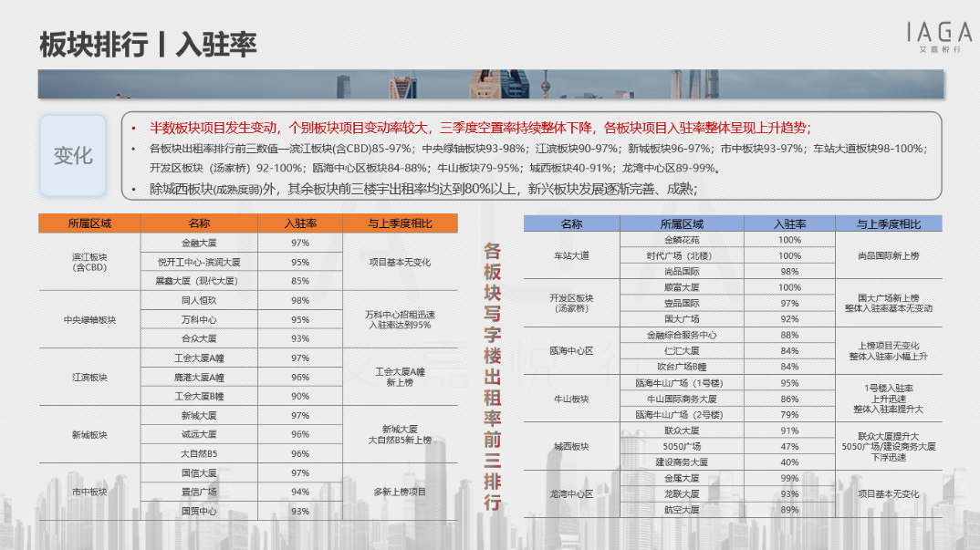Click the 工会大厦B幢 cell

[x=199, y=396]
